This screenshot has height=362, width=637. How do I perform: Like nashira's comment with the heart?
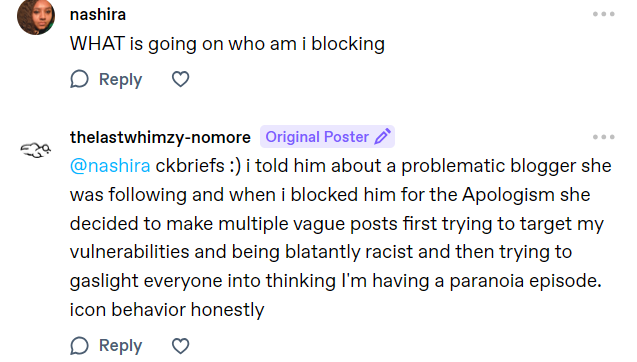(x=180, y=79)
